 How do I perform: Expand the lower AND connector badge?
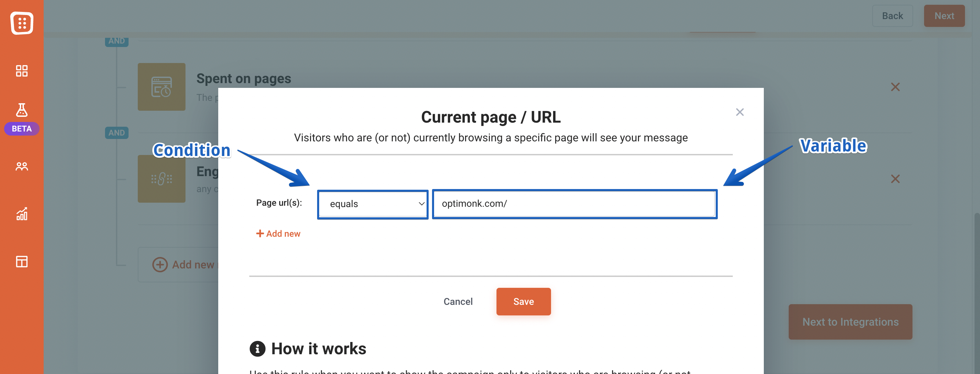(117, 133)
